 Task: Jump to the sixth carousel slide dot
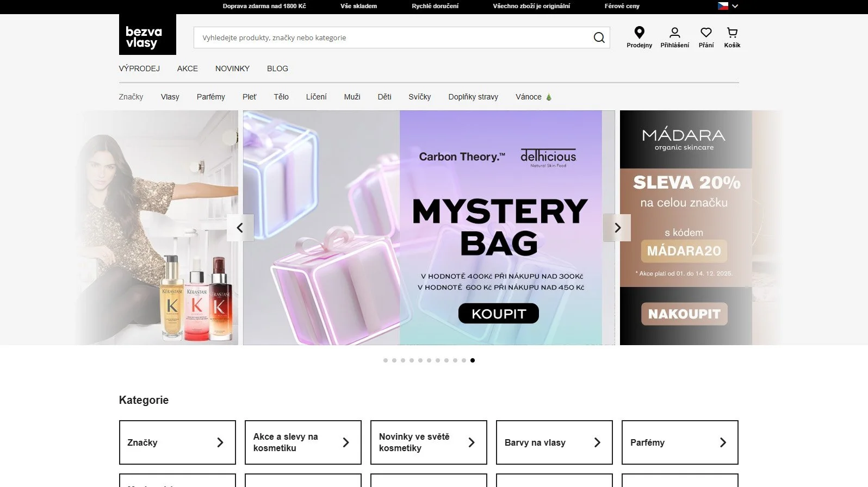click(x=429, y=360)
